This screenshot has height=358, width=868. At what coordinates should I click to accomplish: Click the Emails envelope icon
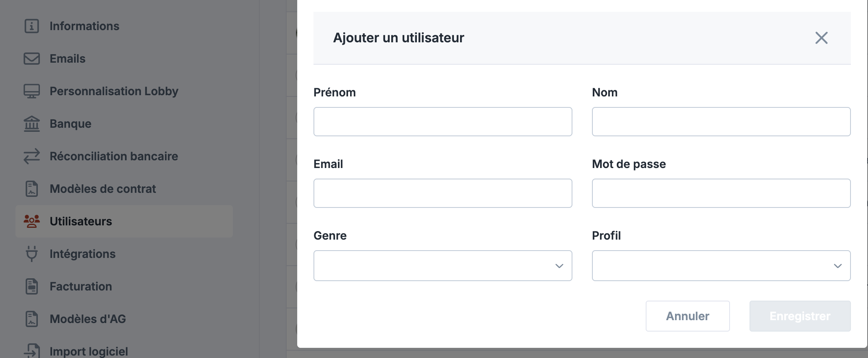[32, 59]
